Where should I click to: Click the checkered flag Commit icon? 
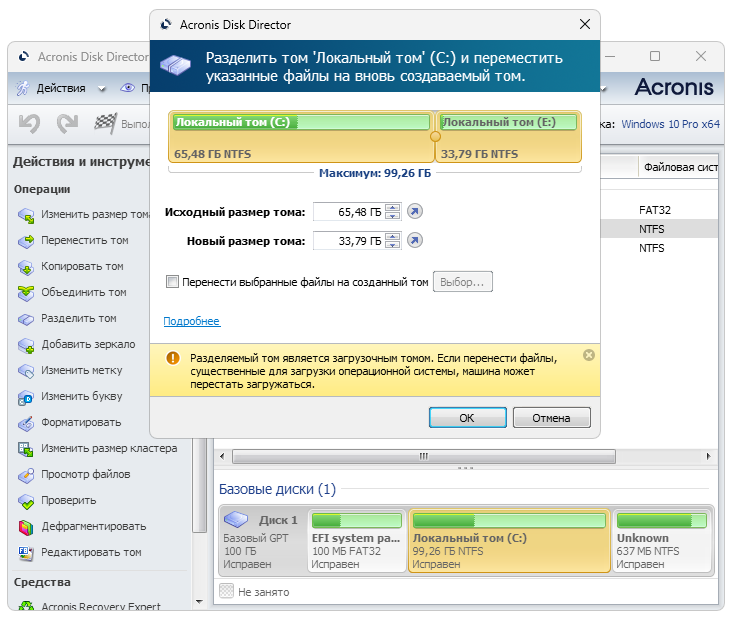(x=106, y=123)
